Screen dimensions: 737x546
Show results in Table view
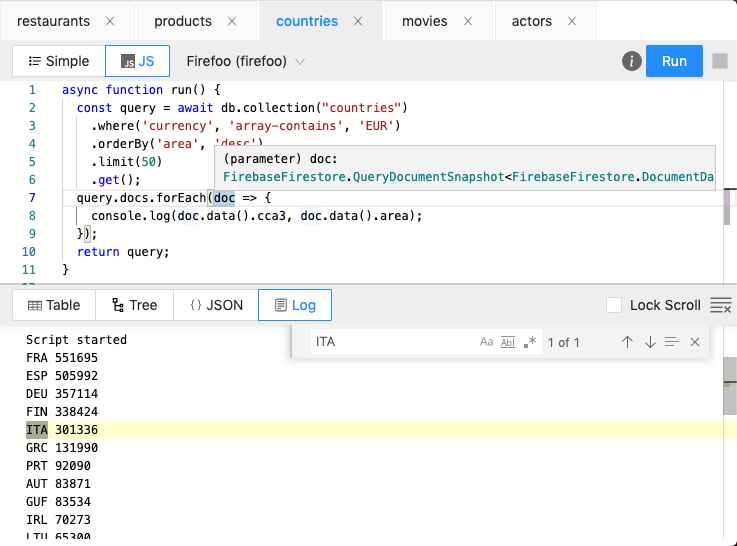pyautogui.click(x=54, y=305)
